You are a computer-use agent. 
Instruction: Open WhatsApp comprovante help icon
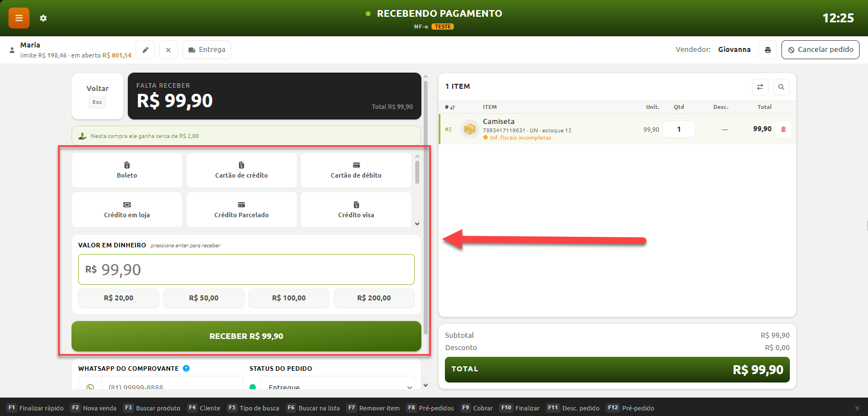pos(186,369)
